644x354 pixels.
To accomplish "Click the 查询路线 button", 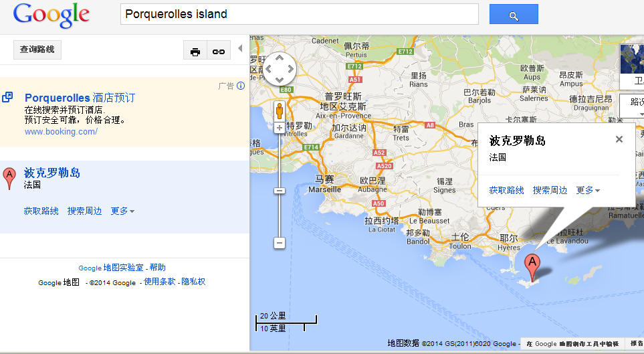I will [x=37, y=50].
